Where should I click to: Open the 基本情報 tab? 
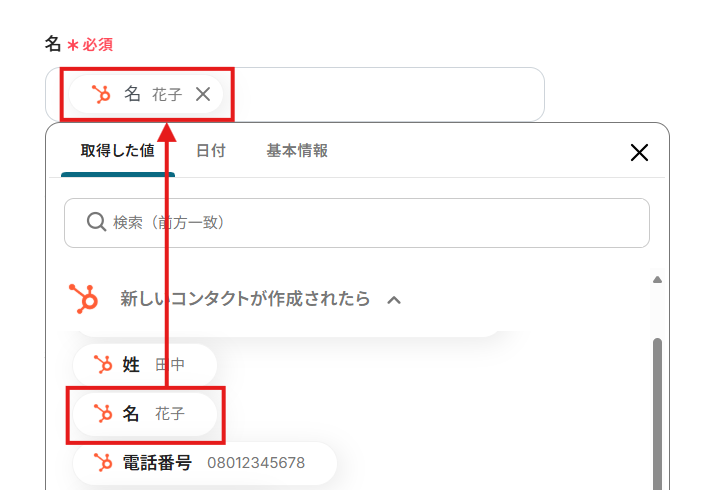(297, 151)
